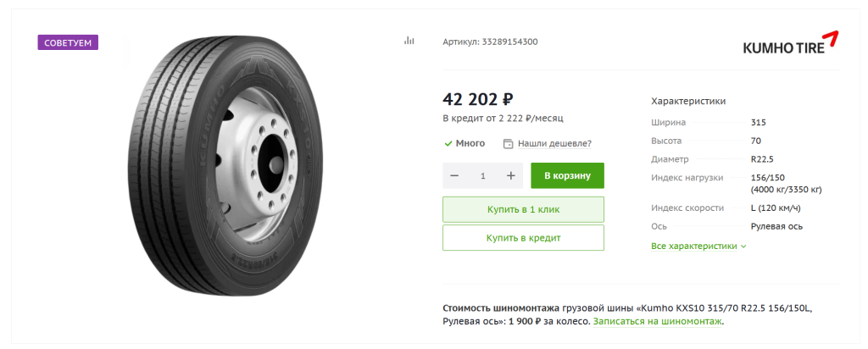
Task: Click the article number «33289154300» text
Action: pos(509,42)
